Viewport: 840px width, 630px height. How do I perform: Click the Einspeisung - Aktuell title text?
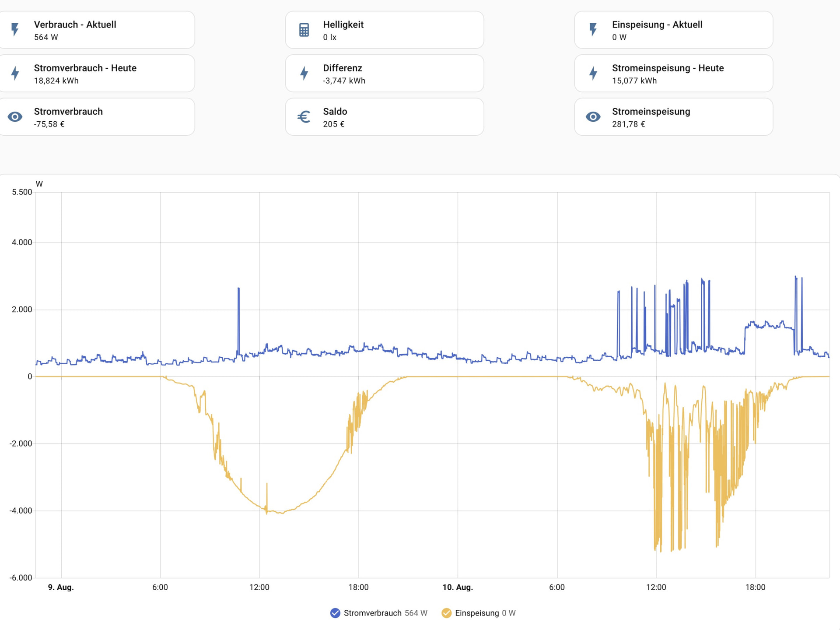point(657,25)
